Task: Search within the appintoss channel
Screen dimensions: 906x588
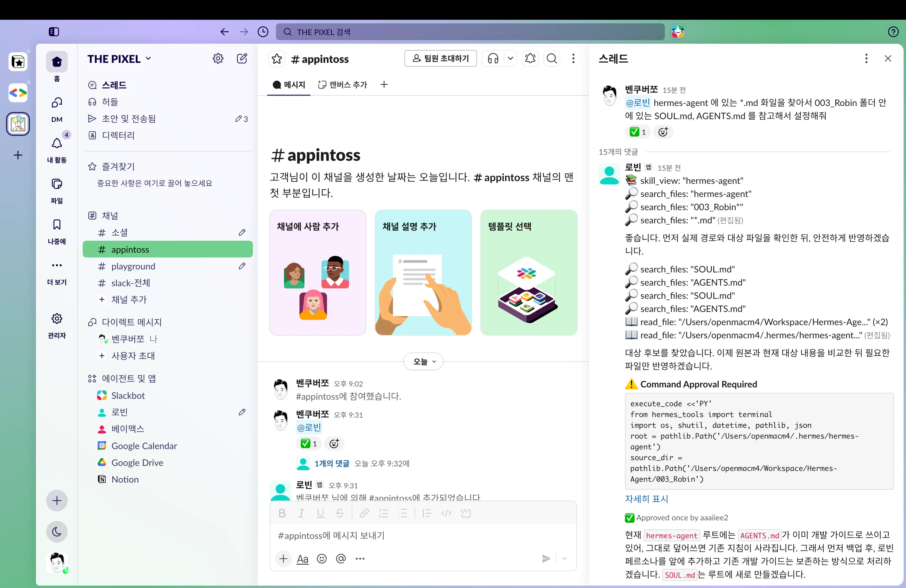Action: 552,59
